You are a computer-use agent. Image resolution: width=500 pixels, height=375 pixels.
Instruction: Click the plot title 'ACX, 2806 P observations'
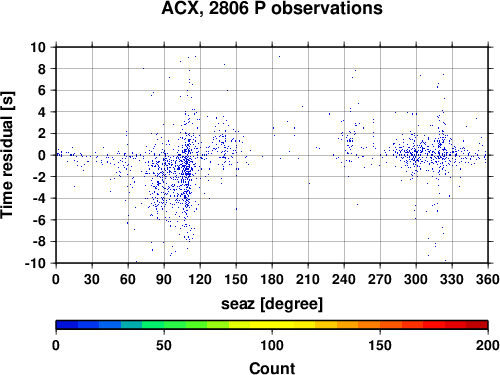pyautogui.click(x=272, y=9)
